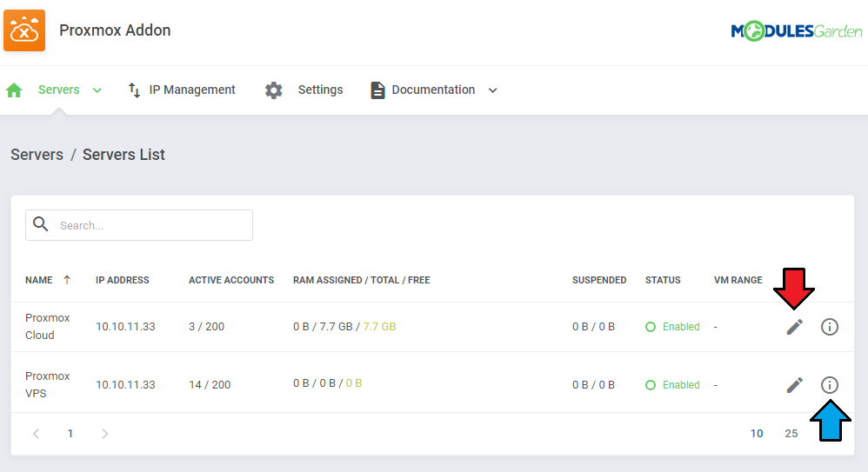Click the Servers breadcrumb
868x472 pixels.
click(x=37, y=155)
